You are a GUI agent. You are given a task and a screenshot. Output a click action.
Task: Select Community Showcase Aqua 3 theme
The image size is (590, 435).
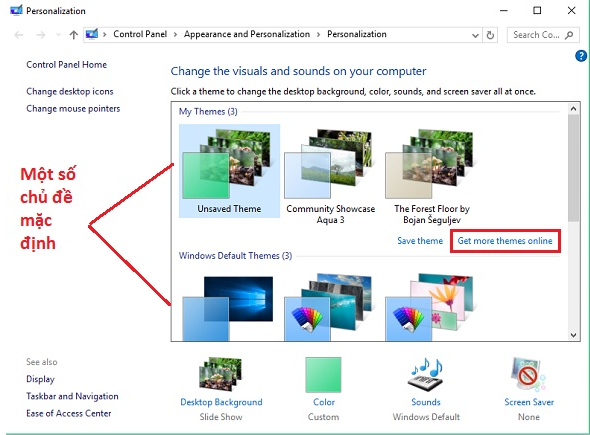[x=330, y=176]
